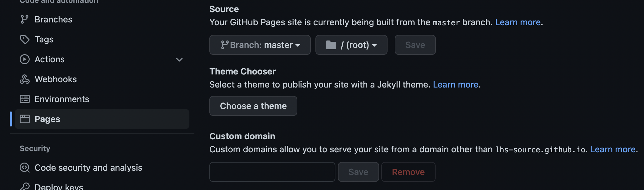Open Code security and analysis settings
Viewport: 644px width, 190px height.
pos(88,168)
